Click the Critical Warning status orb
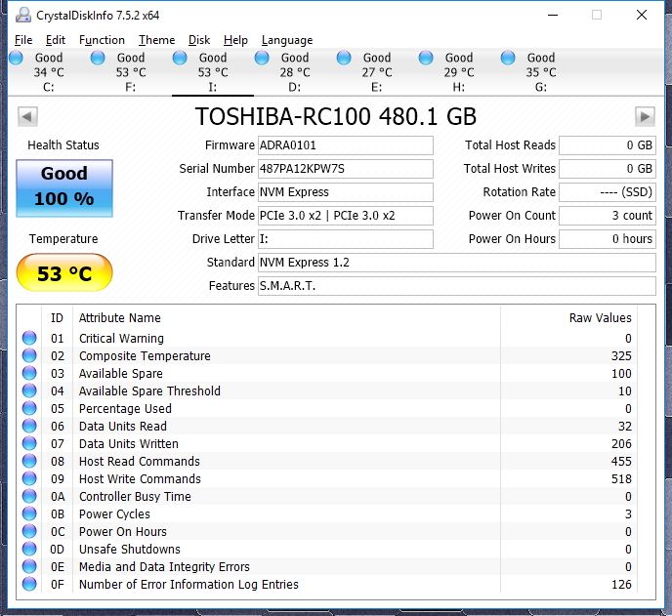Screen dimensions: 672x616 coord(29,339)
